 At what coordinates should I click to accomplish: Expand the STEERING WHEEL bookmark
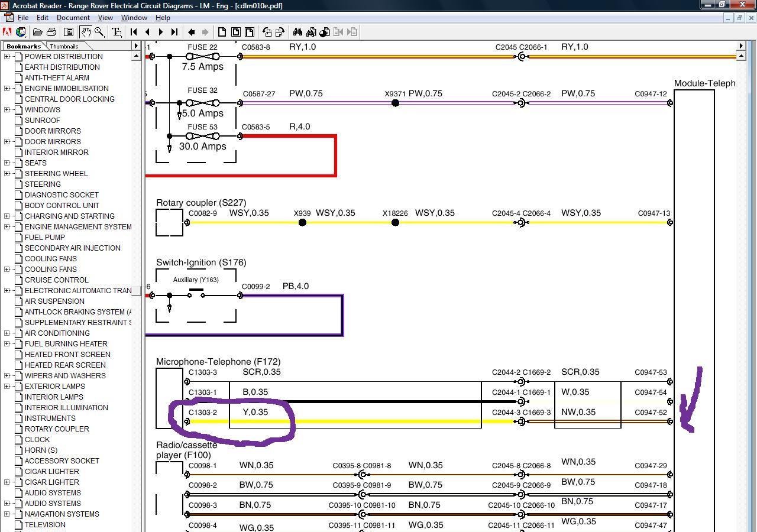point(7,174)
